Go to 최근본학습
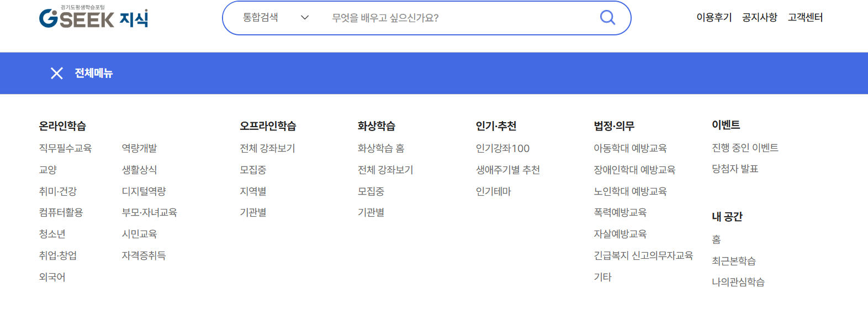Image resolution: width=868 pixels, height=319 pixels. [734, 261]
